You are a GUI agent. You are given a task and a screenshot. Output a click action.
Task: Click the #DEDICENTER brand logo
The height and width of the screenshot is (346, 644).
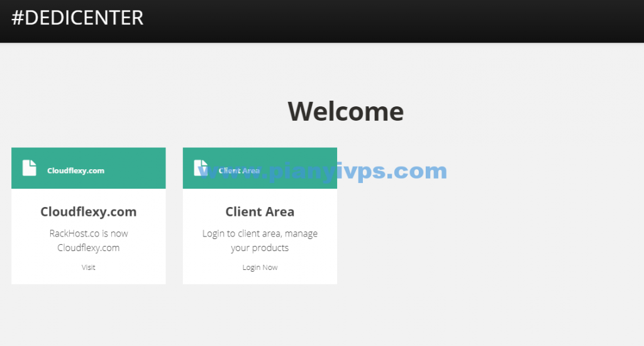tap(77, 18)
